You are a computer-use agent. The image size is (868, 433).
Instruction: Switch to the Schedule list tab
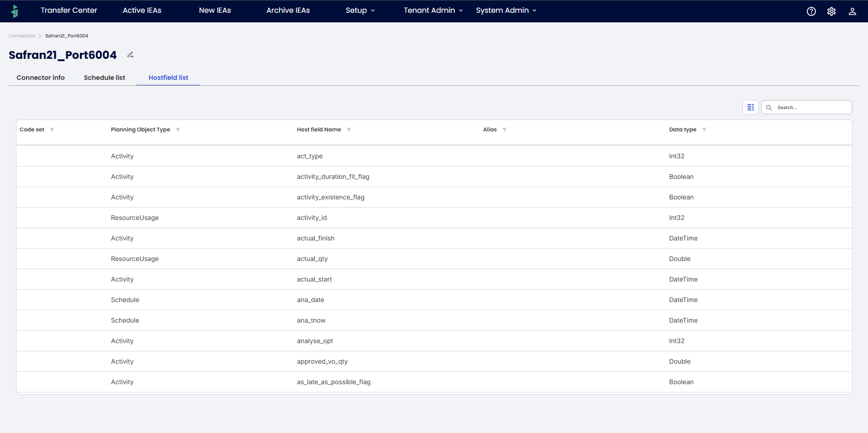[x=105, y=78]
